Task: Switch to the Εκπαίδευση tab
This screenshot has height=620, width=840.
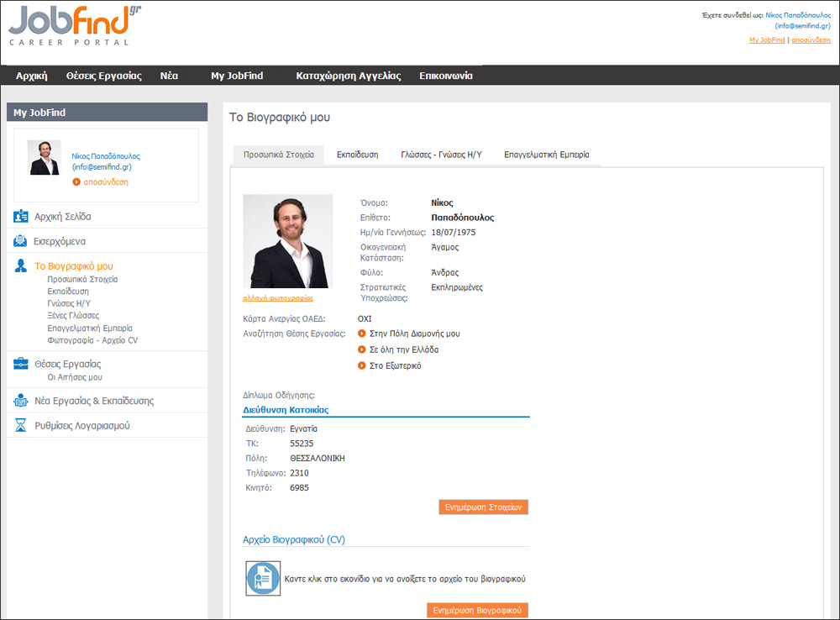Action: [357, 155]
